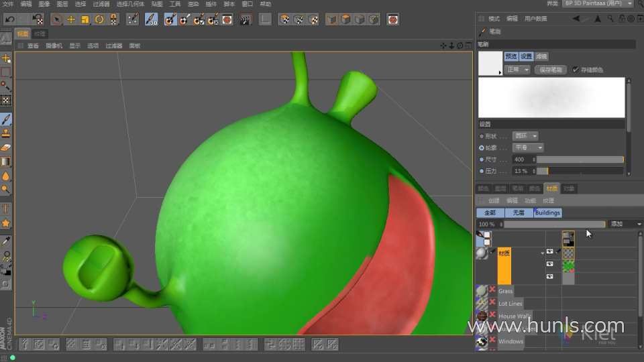
Task: Click the 400 size input field
Action: 522,160
